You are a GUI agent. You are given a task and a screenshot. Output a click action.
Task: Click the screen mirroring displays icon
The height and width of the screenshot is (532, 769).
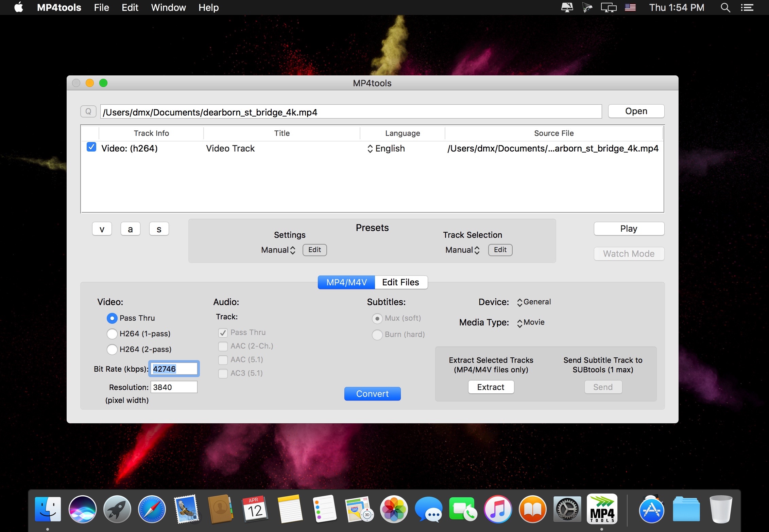tap(609, 7)
